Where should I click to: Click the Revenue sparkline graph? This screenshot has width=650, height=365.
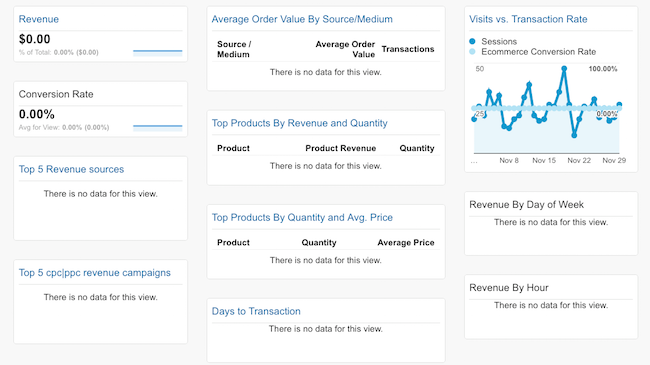[158, 53]
